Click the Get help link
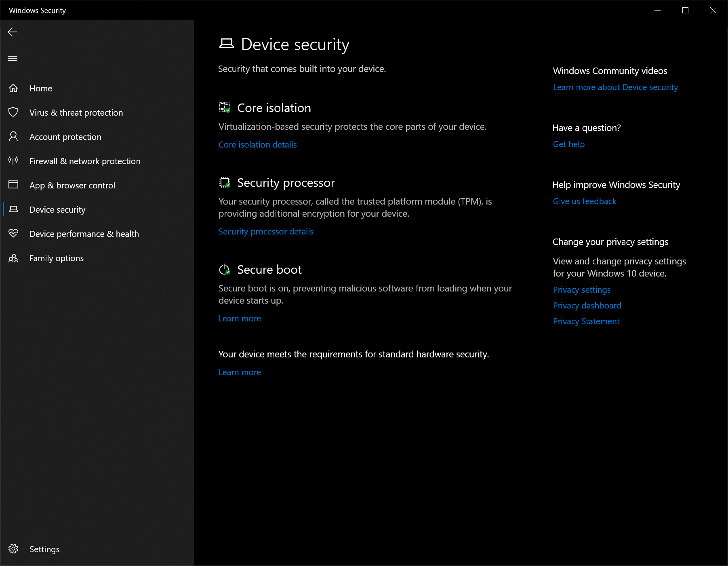 pos(568,144)
